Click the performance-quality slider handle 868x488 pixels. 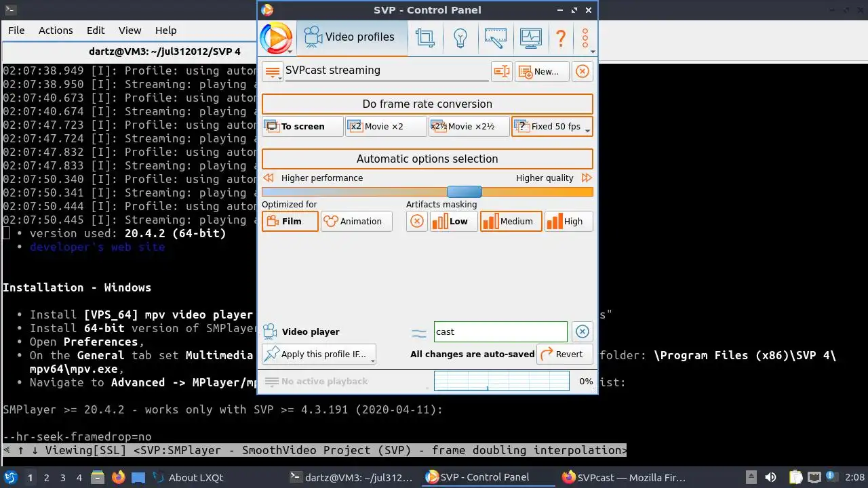[465, 192]
